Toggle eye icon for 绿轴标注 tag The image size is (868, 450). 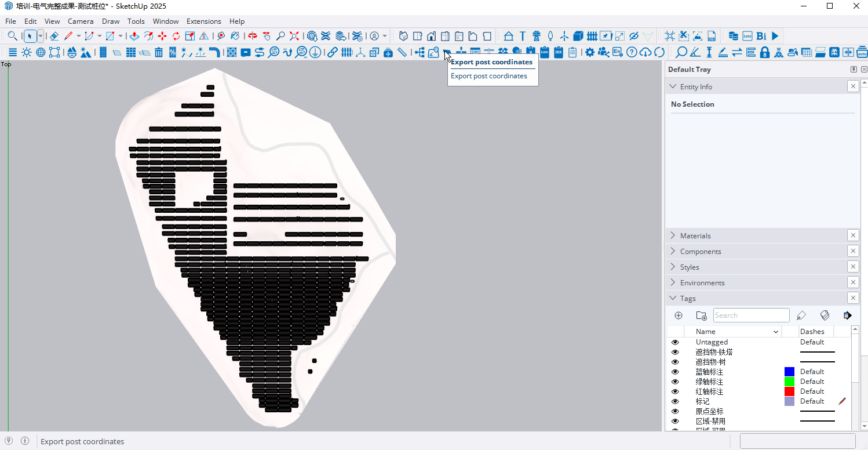pos(675,382)
